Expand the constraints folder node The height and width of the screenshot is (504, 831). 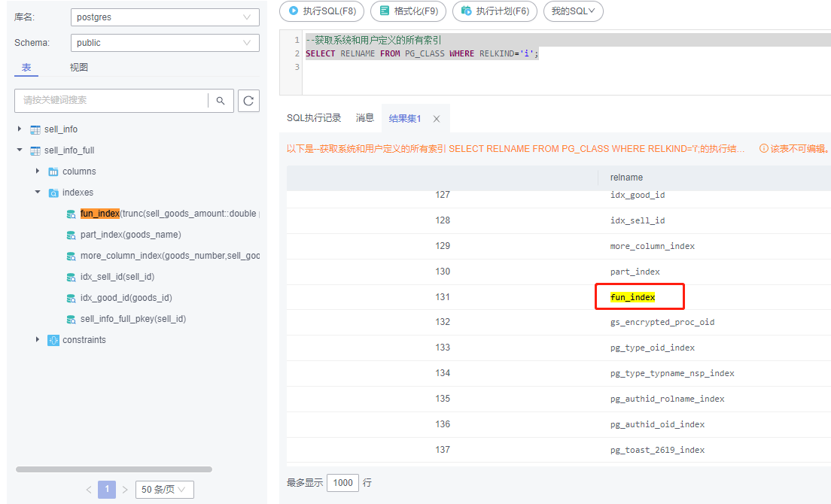coord(38,339)
